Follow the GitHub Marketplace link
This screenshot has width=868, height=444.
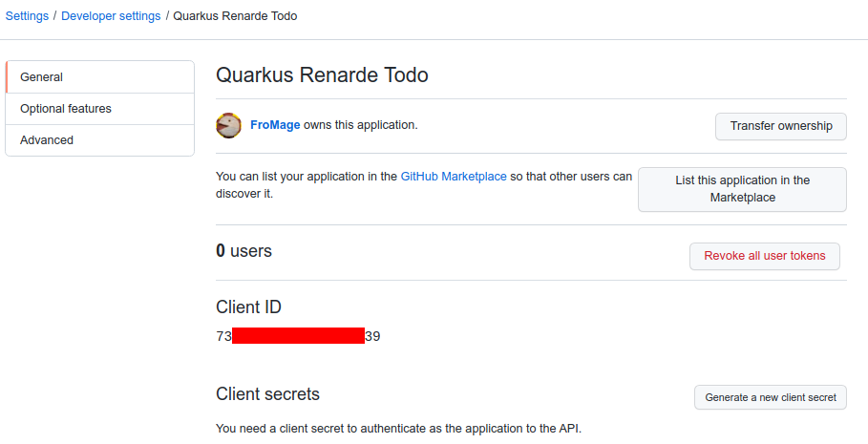[x=454, y=177]
